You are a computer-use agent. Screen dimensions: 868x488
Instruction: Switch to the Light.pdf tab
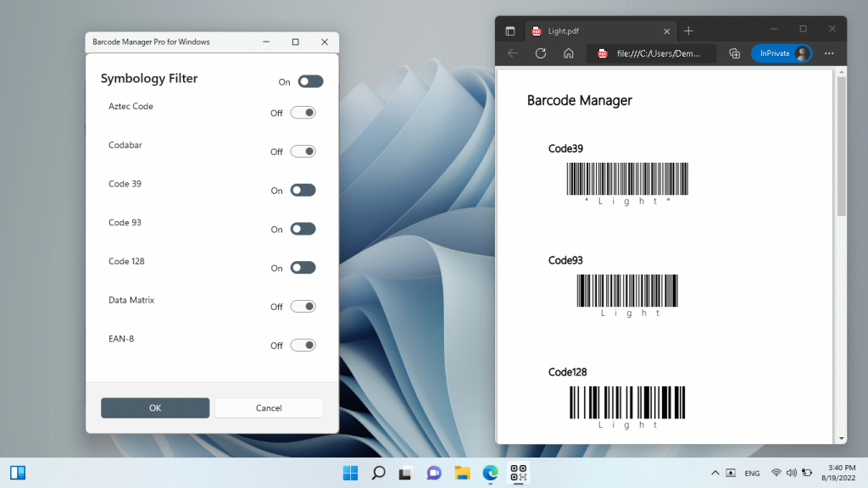pyautogui.click(x=593, y=30)
